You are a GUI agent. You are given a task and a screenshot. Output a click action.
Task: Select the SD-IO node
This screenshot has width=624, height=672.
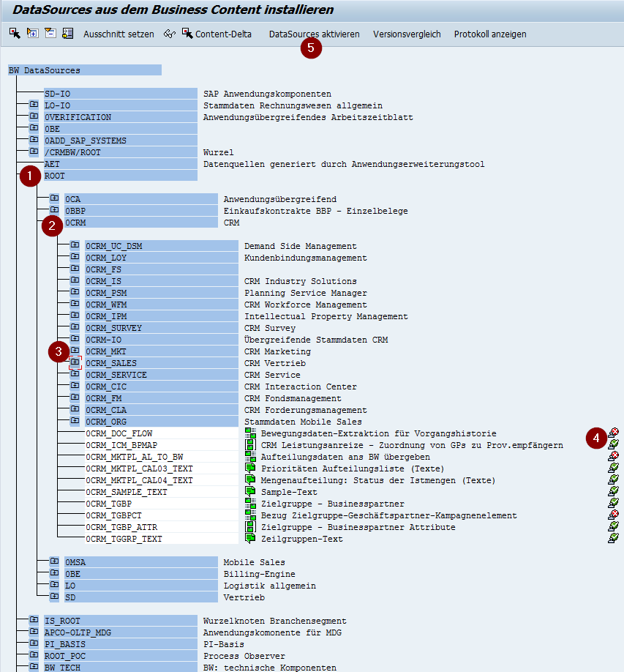(121, 94)
